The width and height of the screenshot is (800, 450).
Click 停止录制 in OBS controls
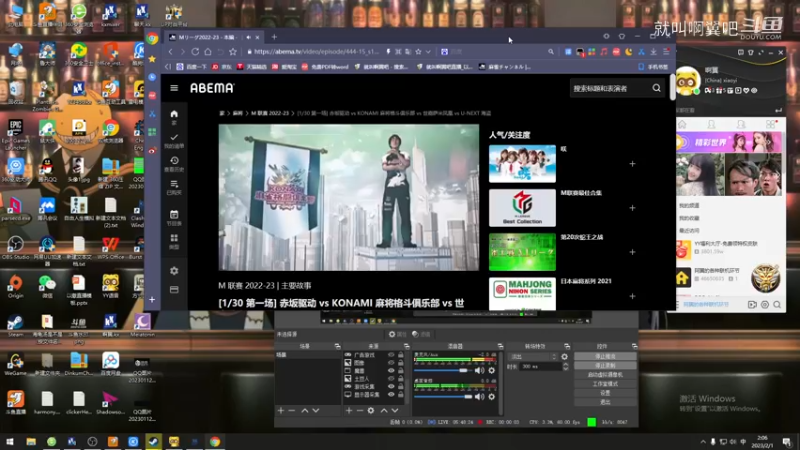tap(605, 365)
